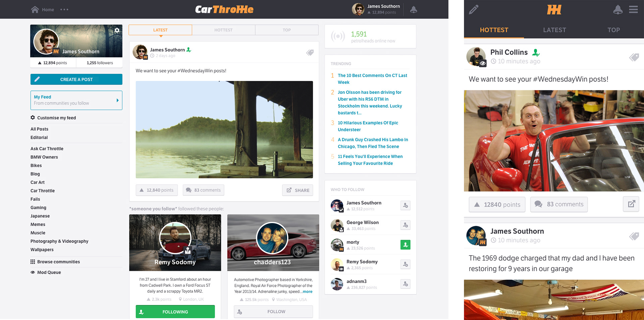Click the Home icon in the top bar
The width and height of the screenshot is (644, 320).
click(x=35, y=9)
